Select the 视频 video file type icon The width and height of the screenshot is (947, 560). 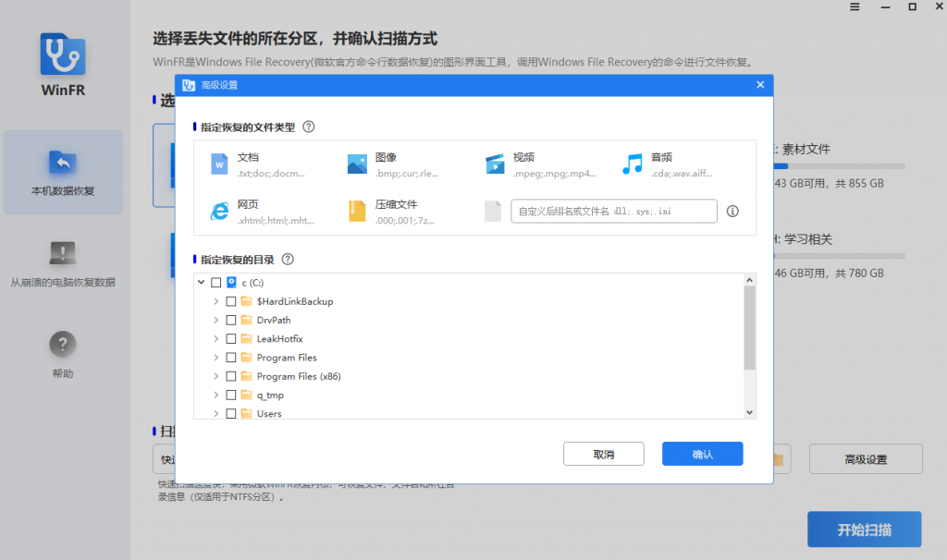(x=496, y=163)
